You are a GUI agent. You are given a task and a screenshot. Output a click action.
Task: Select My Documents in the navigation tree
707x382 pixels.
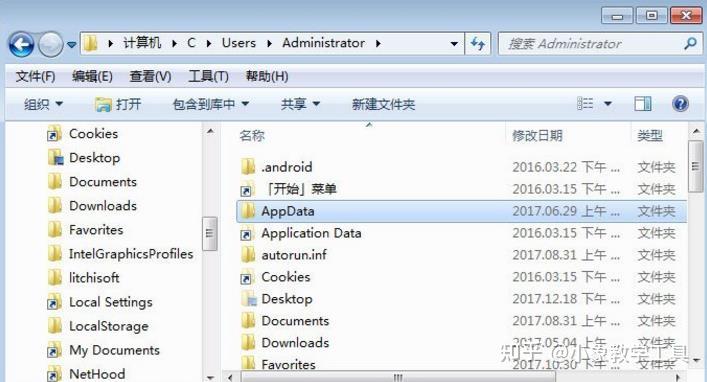[x=114, y=350]
